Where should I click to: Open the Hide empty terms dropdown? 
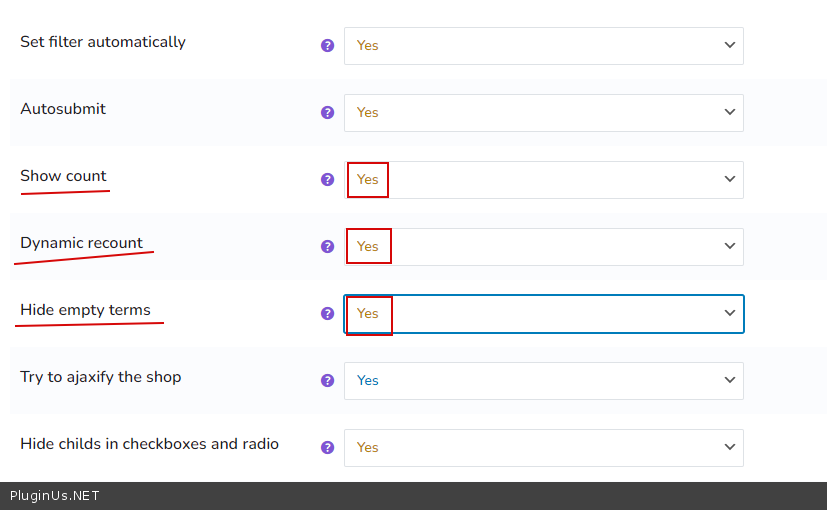[x=543, y=314]
